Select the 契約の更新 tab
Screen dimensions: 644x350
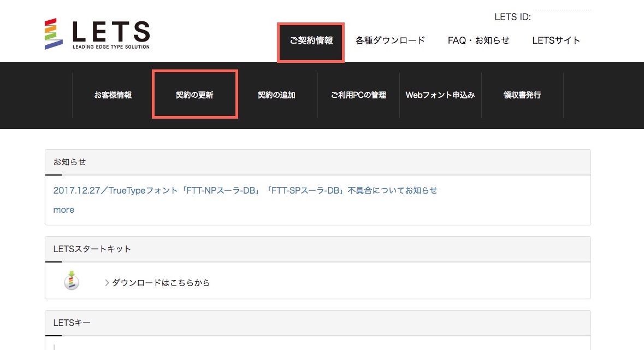pyautogui.click(x=194, y=95)
